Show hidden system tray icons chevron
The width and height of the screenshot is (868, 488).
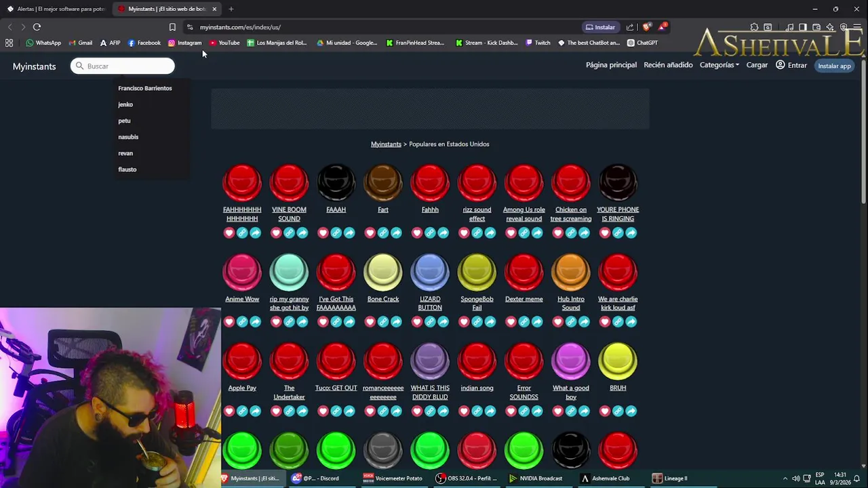coord(785,479)
